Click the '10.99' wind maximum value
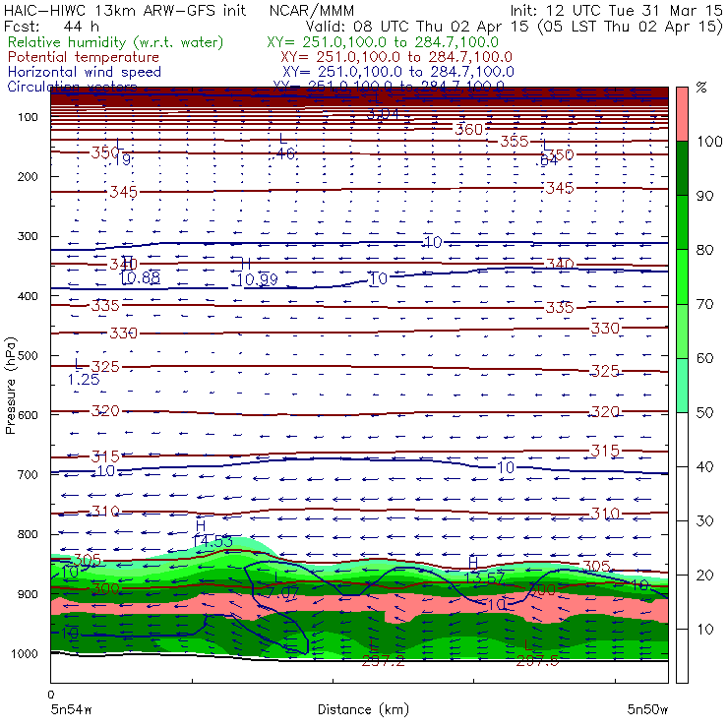The image size is (728, 728). (257, 279)
